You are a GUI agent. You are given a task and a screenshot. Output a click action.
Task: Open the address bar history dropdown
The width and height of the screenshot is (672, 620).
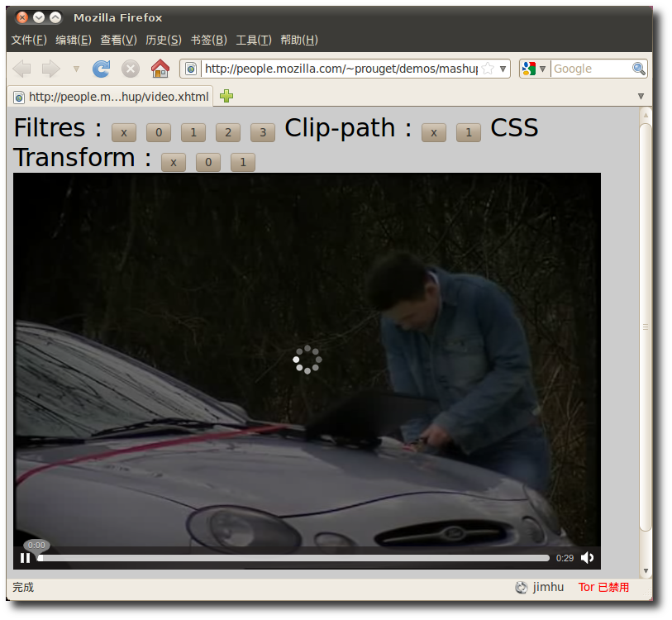click(503, 69)
